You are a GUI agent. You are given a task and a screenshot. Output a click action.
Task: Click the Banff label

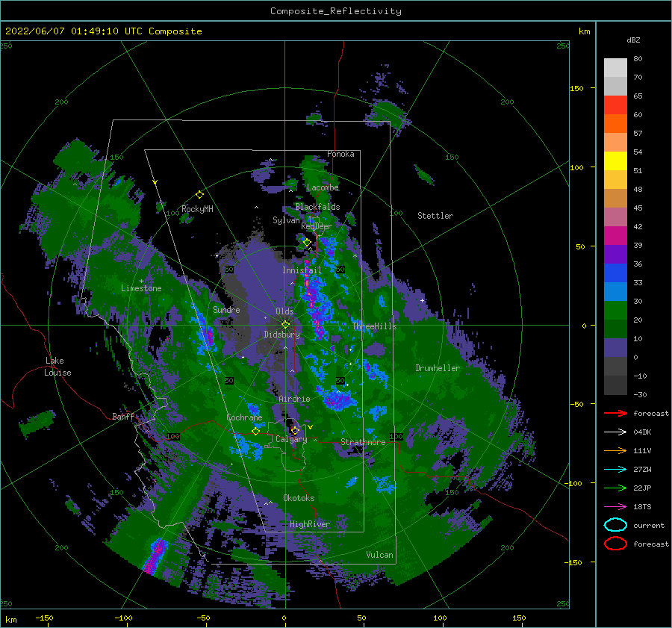pos(123,416)
